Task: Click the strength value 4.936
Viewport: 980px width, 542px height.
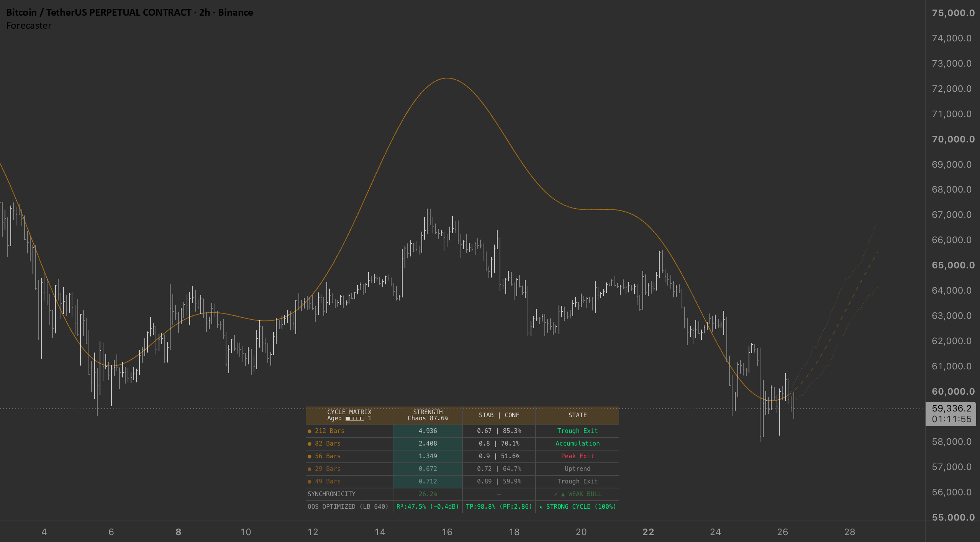Action: point(428,431)
